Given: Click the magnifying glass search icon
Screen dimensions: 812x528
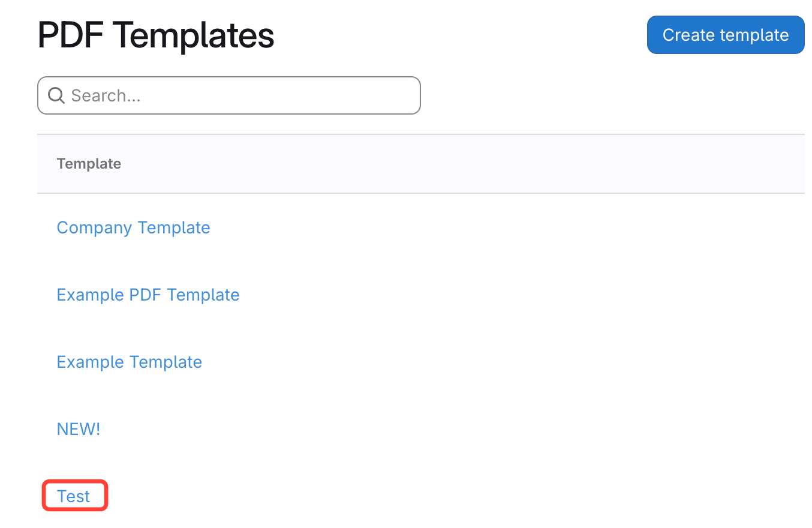Looking at the screenshot, I should 56,95.
